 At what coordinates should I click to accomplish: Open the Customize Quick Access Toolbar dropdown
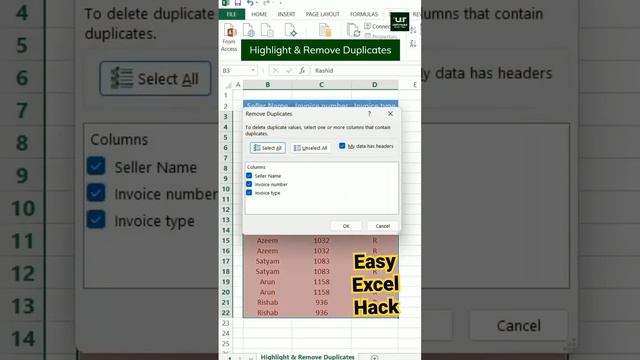[280, 3]
